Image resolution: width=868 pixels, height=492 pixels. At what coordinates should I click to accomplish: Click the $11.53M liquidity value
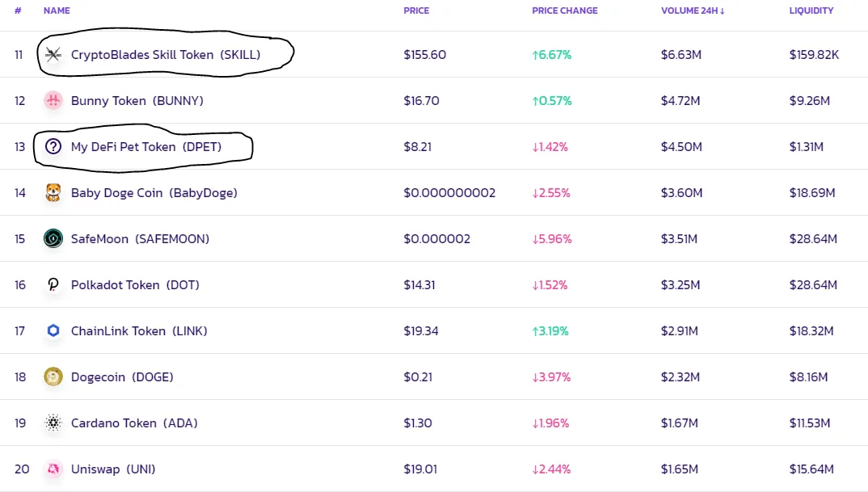pyautogui.click(x=810, y=423)
